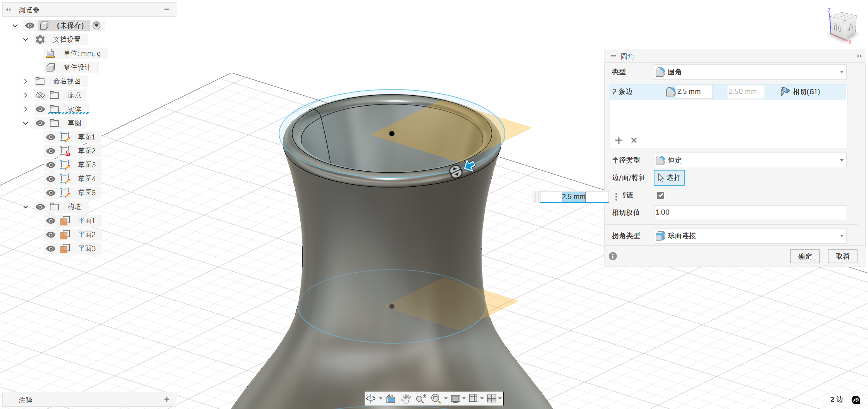This screenshot has width=868, height=409.
Task: Click the 相切权值 1.00 input field
Action: (750, 213)
